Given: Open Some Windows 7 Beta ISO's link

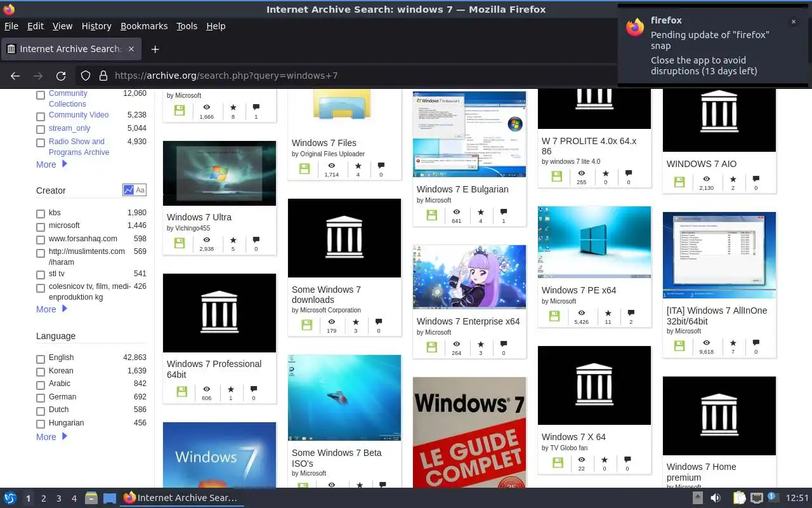Looking at the screenshot, I should tap(337, 458).
